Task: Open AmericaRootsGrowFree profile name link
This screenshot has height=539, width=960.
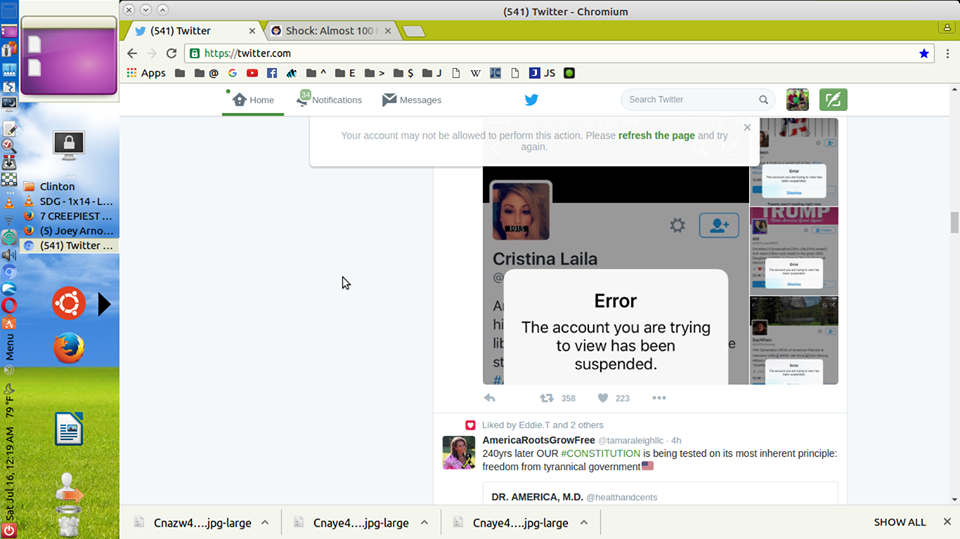Action: pyautogui.click(x=539, y=440)
